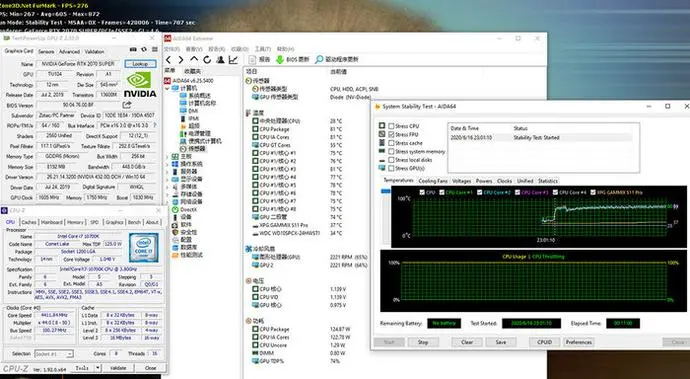The image size is (690, 379).
Task: Open the Memory tab in CPU-Z
Action: click(75, 222)
